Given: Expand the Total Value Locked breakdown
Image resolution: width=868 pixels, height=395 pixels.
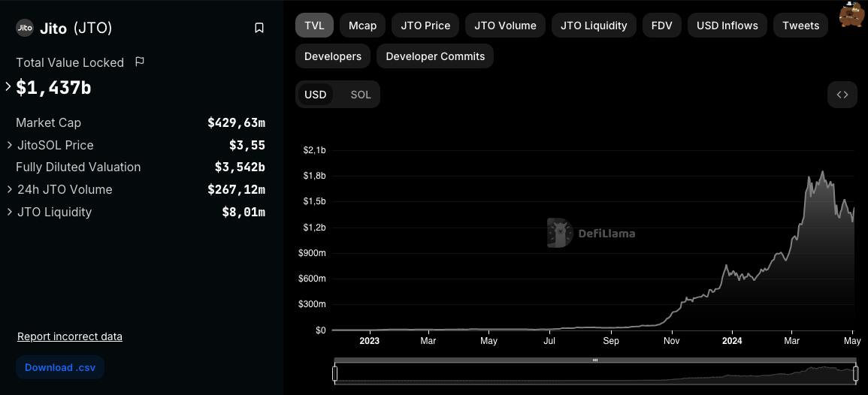Looking at the screenshot, I should click(8, 87).
